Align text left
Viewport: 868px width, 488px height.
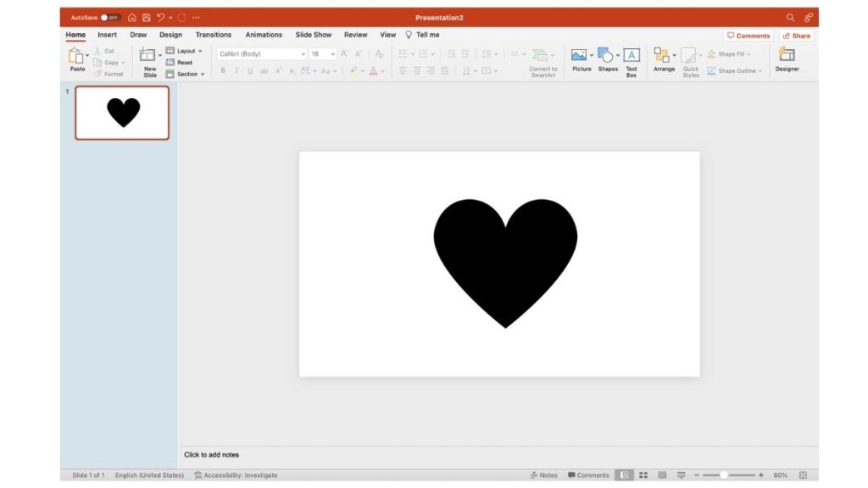click(403, 71)
